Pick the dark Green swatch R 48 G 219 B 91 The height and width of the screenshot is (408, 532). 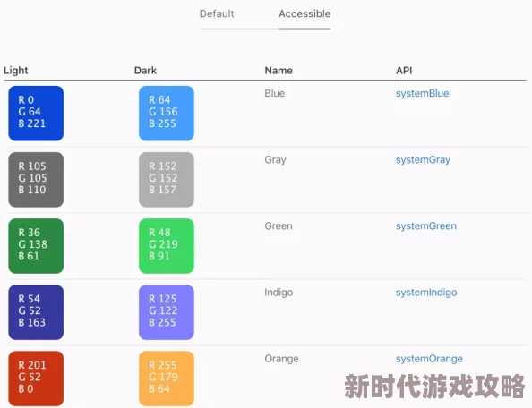[x=167, y=246]
